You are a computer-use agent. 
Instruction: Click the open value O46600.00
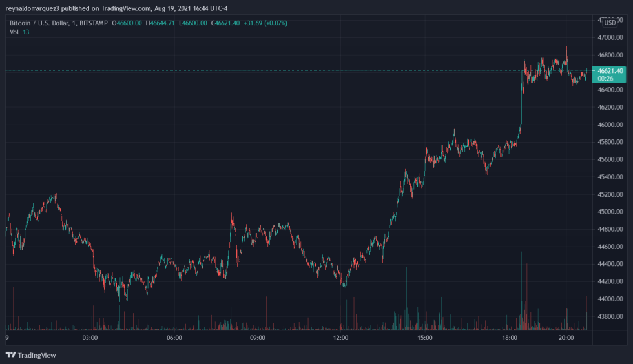tap(127, 23)
